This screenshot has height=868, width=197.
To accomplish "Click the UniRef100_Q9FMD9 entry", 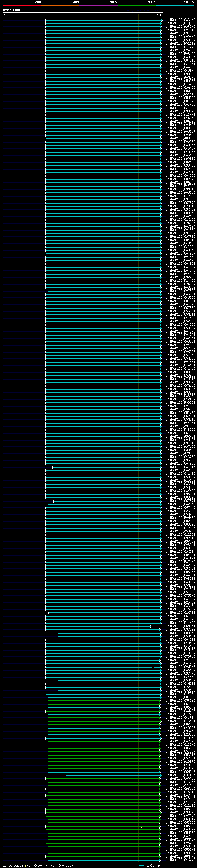I will coord(180,406).
